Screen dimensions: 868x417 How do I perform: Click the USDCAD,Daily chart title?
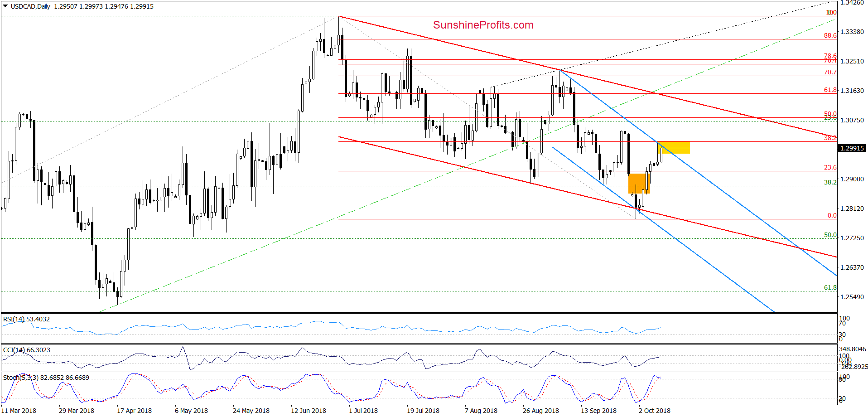pos(30,6)
